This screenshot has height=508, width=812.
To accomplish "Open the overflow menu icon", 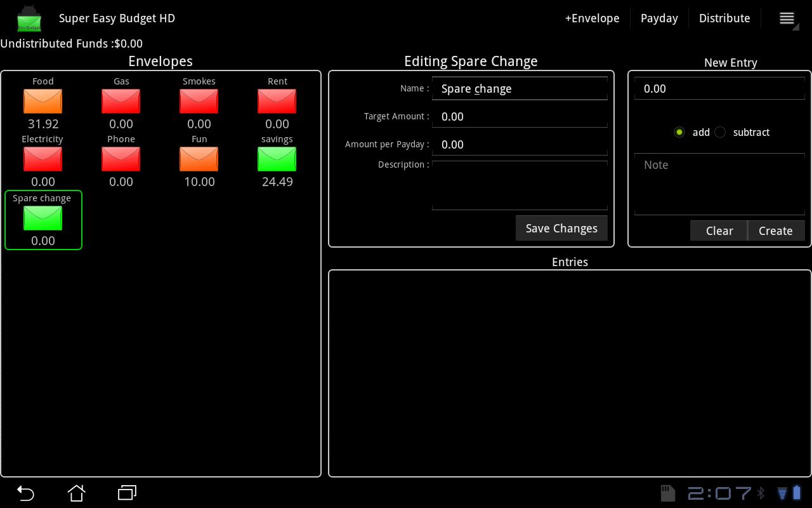I will pyautogui.click(x=787, y=18).
